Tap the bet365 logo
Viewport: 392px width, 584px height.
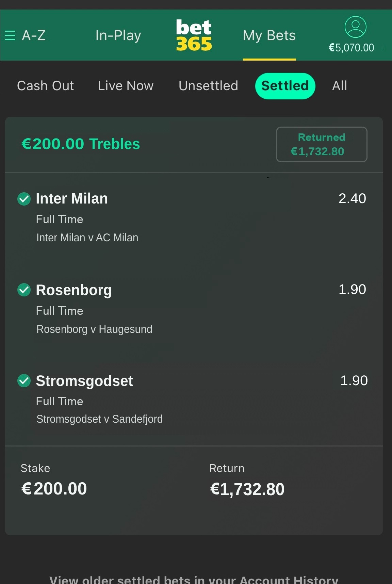pos(194,35)
